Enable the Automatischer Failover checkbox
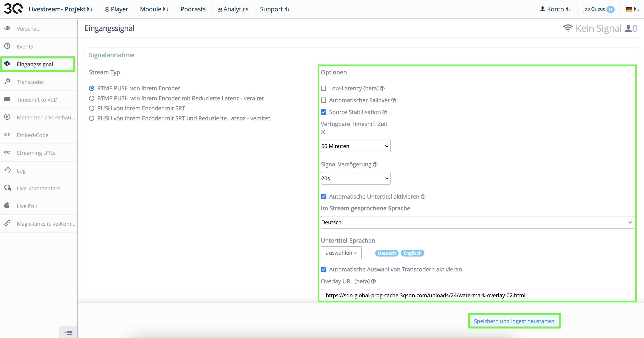Viewport: 644px width, 338px height. tap(324, 100)
